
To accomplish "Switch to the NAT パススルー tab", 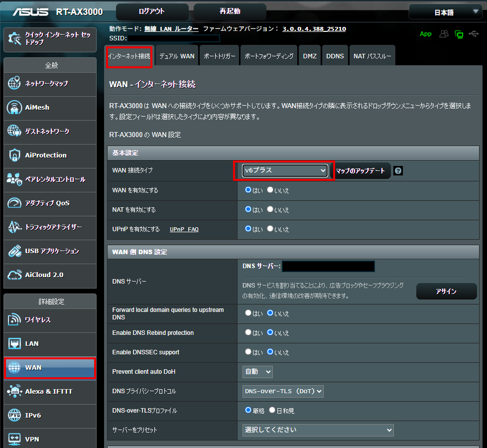I will pos(372,56).
